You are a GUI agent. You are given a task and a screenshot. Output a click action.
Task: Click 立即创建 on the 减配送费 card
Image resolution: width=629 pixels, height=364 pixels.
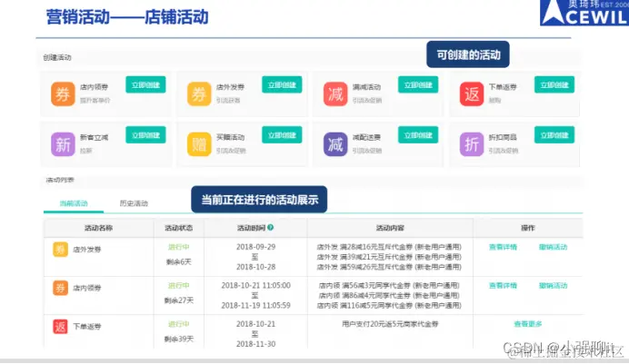point(418,135)
